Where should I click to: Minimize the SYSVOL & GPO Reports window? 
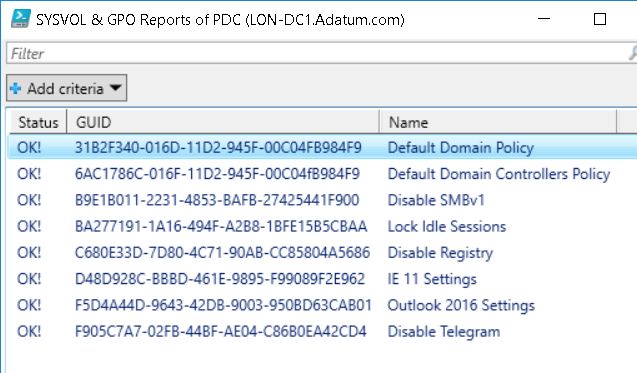[x=544, y=19]
